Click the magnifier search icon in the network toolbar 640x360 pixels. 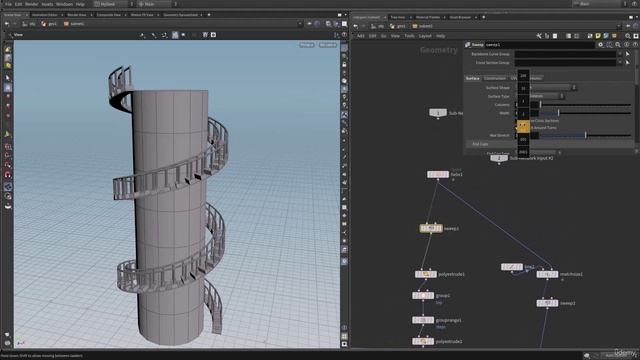click(x=628, y=36)
